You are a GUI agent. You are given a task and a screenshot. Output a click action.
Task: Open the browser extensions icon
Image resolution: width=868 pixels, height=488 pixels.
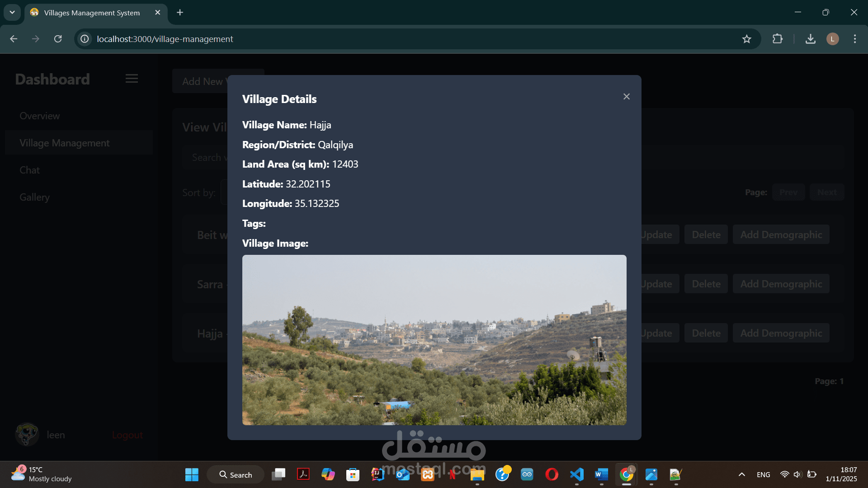point(777,39)
